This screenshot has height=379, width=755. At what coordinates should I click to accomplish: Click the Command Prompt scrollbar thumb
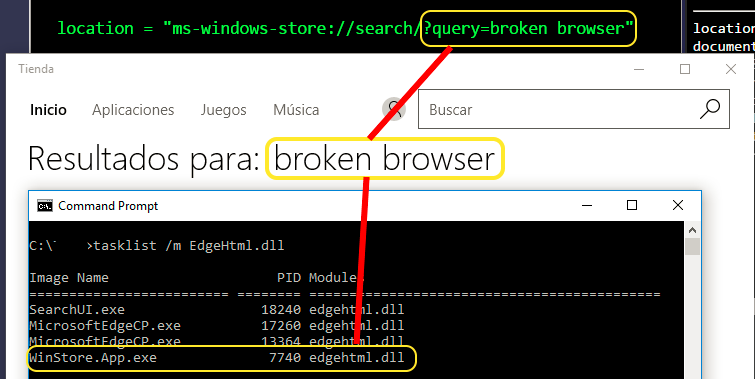coord(692,247)
